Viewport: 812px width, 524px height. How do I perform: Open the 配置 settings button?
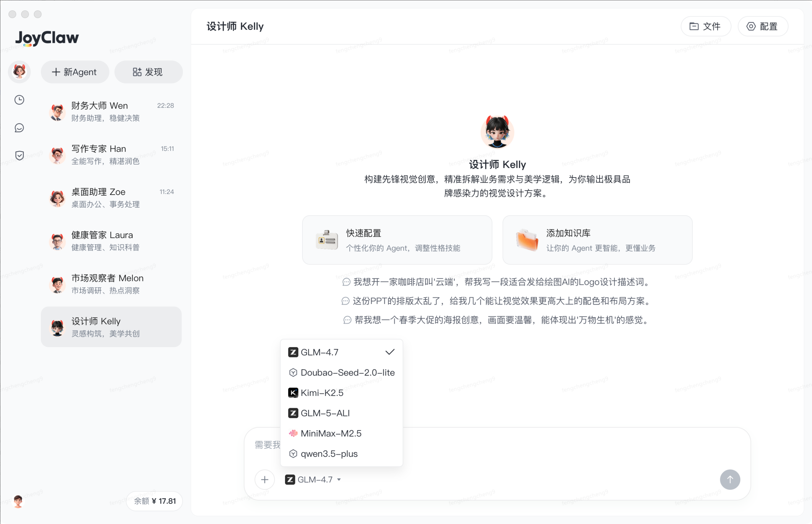pyautogui.click(x=763, y=26)
